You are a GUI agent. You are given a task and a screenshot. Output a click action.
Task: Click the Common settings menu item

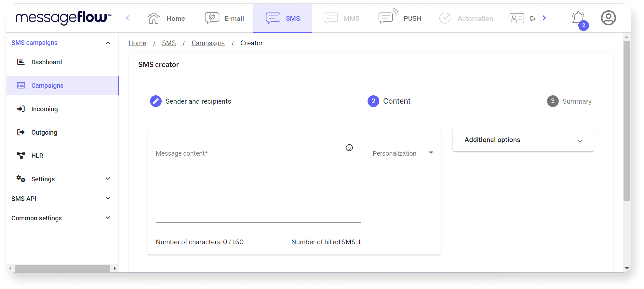37,218
